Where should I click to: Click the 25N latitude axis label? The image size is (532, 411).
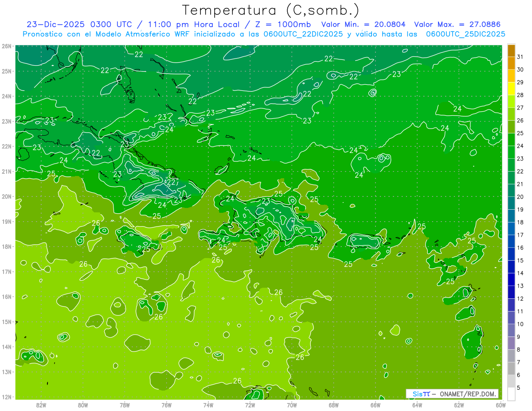(x=6, y=71)
